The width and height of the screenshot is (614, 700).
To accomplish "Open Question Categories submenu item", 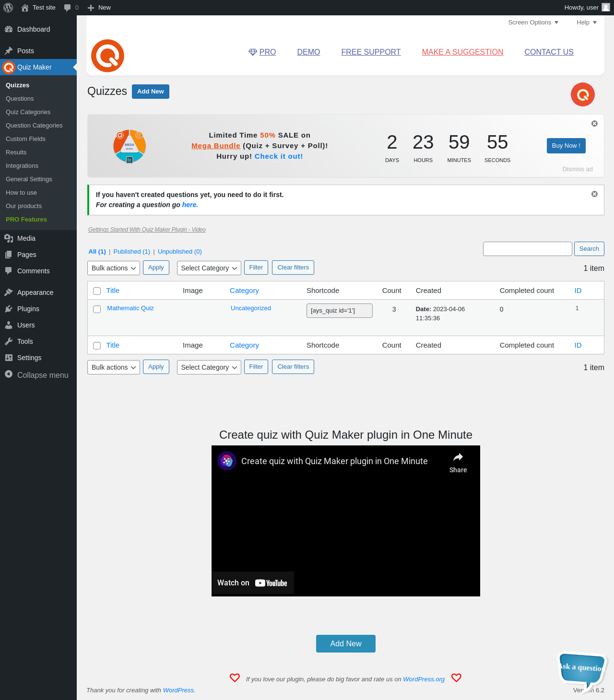I will (x=34, y=126).
